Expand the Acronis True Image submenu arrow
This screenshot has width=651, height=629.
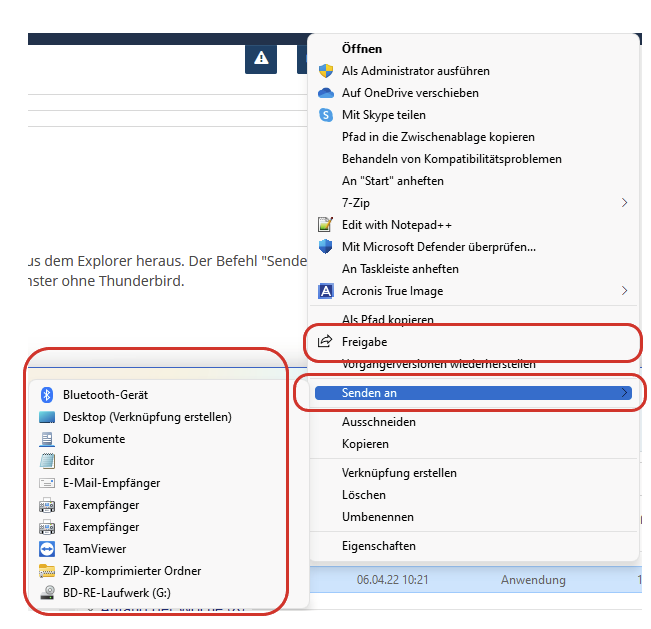click(625, 291)
